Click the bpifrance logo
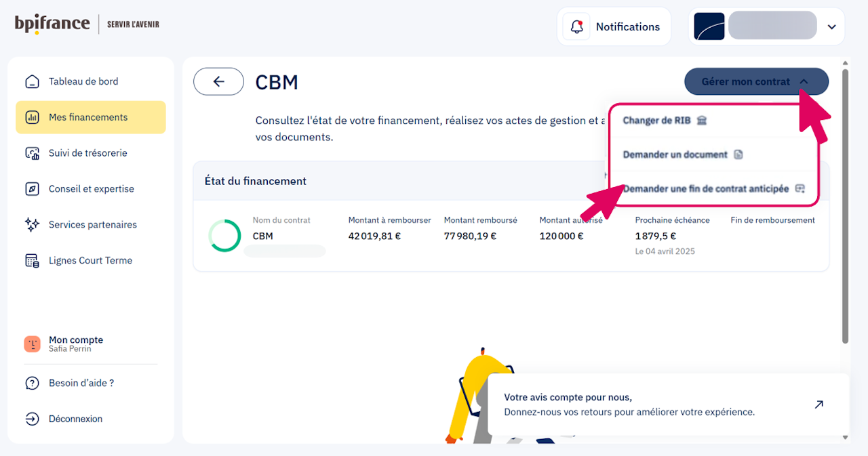The width and height of the screenshot is (868, 456). click(53, 24)
